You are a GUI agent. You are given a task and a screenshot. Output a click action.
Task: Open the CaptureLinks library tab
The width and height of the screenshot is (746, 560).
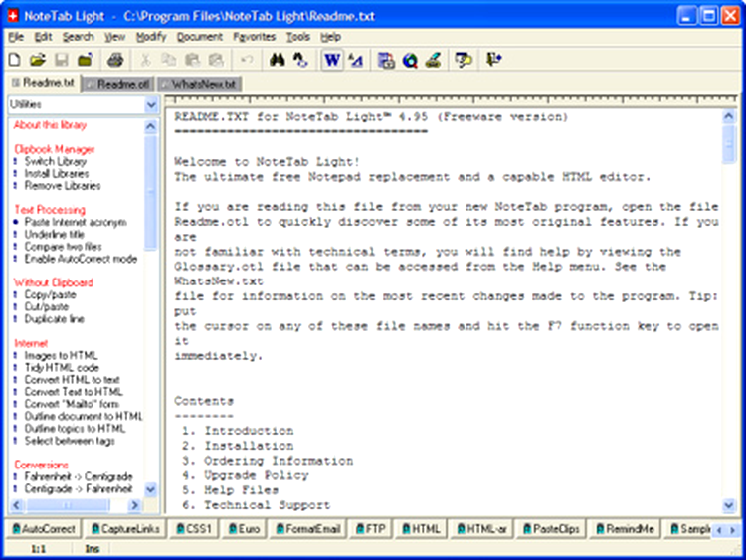[x=125, y=529]
